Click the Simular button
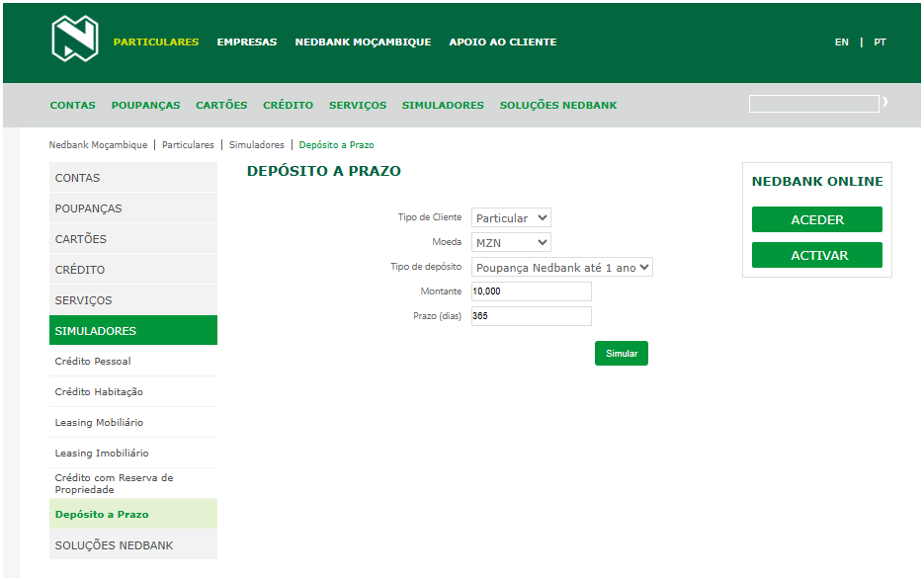This screenshot has height=581, width=924. point(622,354)
